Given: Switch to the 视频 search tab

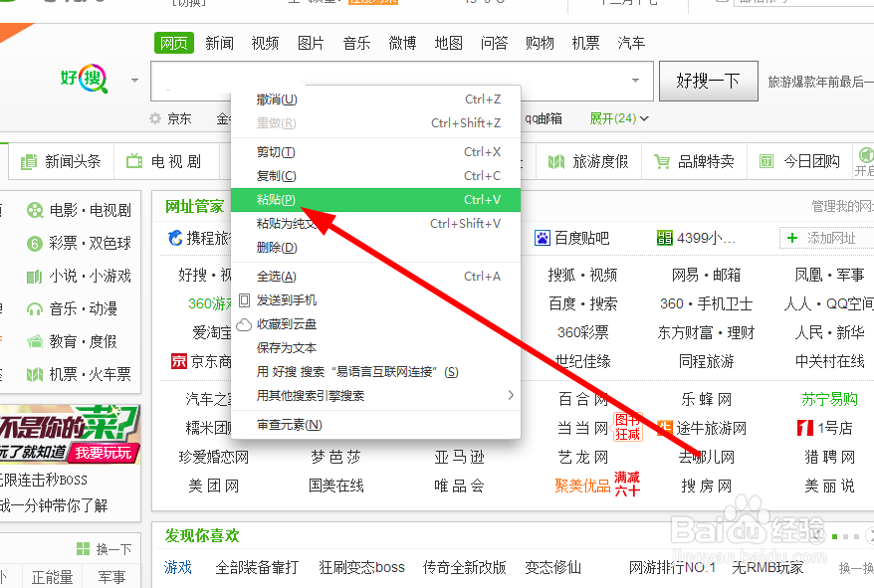Looking at the screenshot, I should (x=265, y=43).
